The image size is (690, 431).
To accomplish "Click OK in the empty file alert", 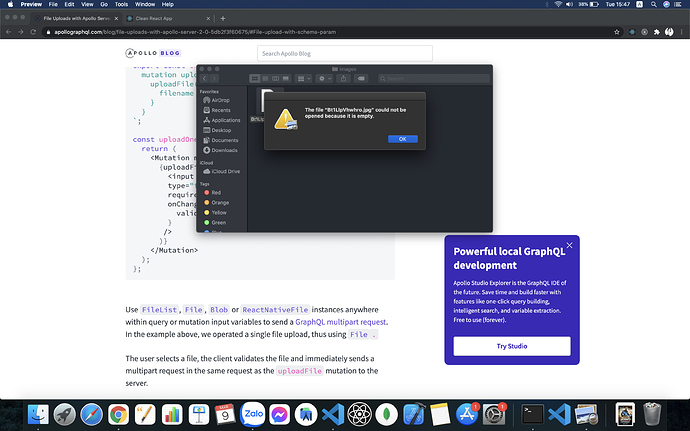I will [x=403, y=139].
